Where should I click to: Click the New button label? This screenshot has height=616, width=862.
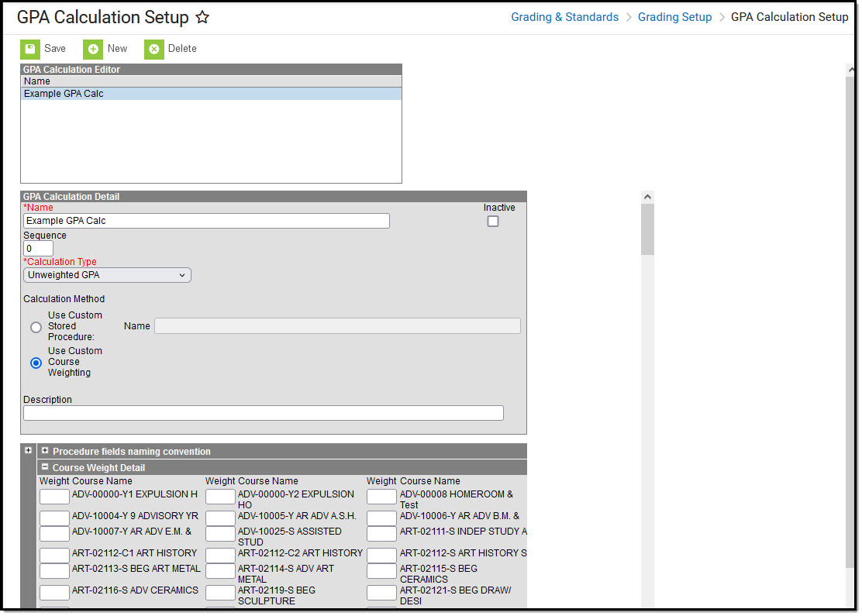tap(117, 48)
